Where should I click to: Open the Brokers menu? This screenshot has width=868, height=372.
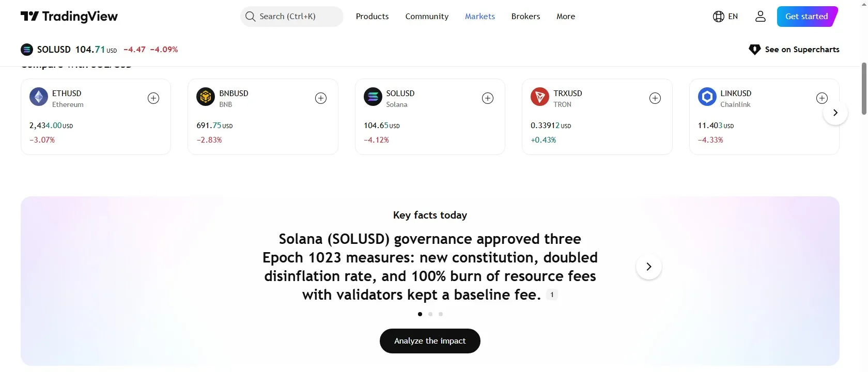click(525, 17)
